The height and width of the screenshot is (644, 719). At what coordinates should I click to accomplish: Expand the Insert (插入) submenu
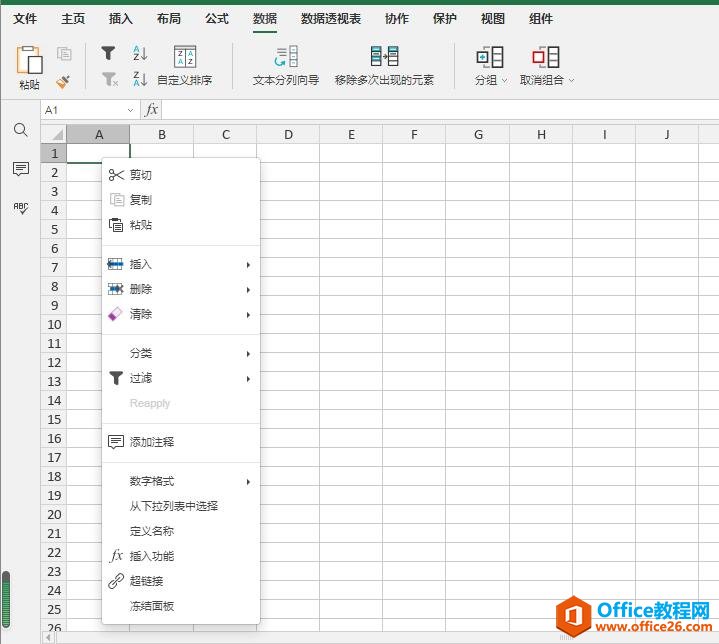tap(181, 265)
